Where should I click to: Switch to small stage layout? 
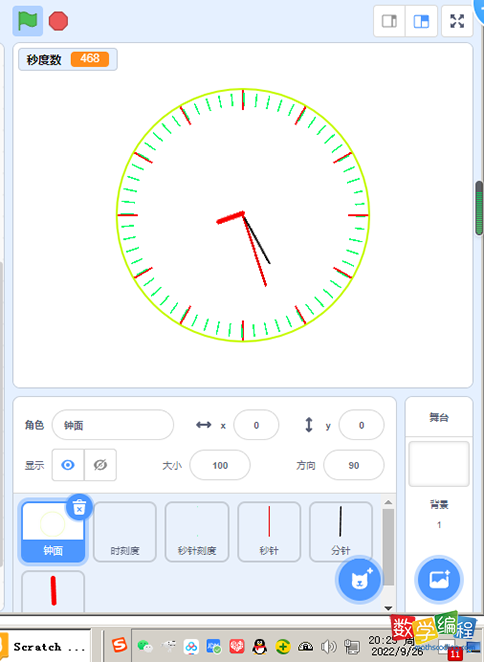tap(389, 21)
